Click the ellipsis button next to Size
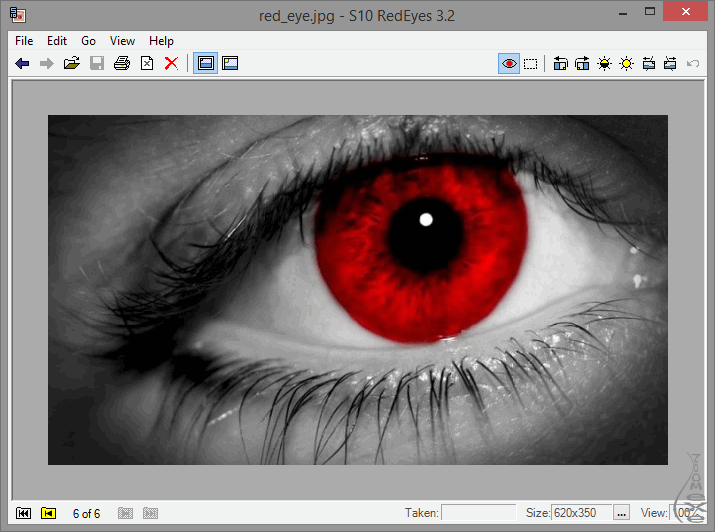715x532 pixels. (621, 513)
